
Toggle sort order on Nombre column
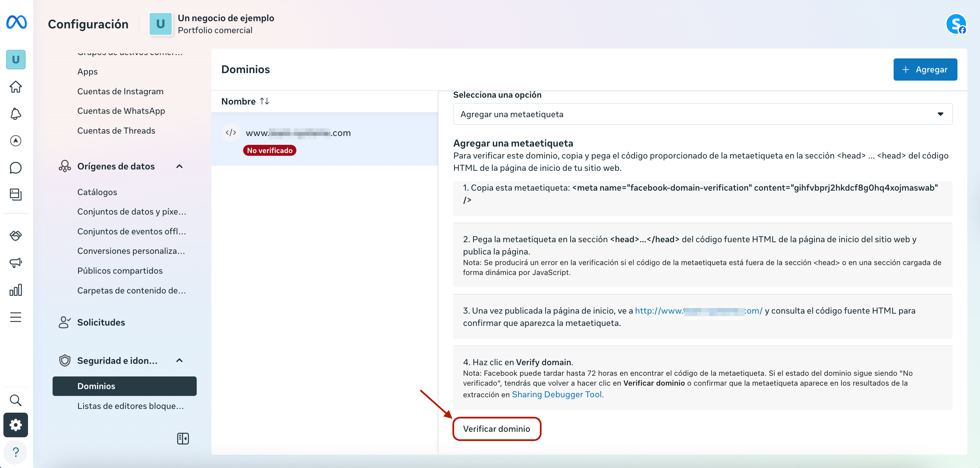(264, 101)
